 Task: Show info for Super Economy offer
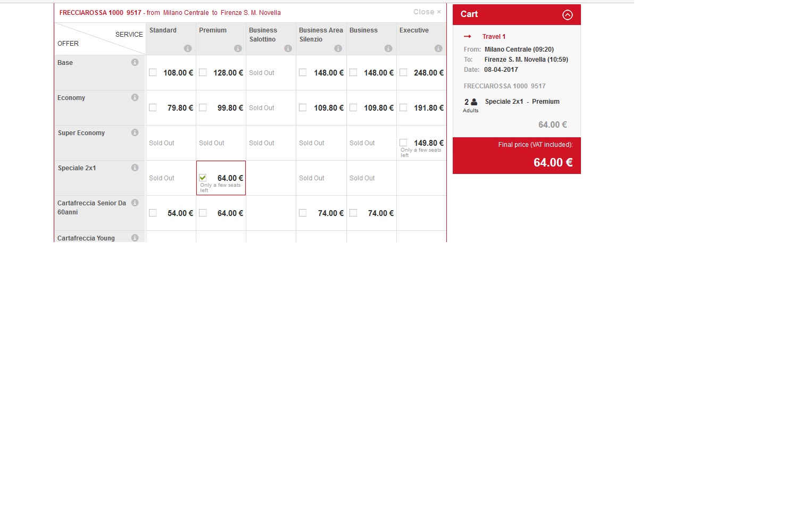click(x=135, y=132)
